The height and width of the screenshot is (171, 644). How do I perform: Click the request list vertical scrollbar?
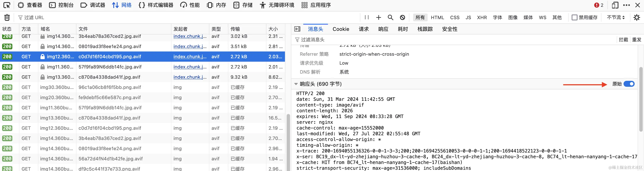coord(288,142)
